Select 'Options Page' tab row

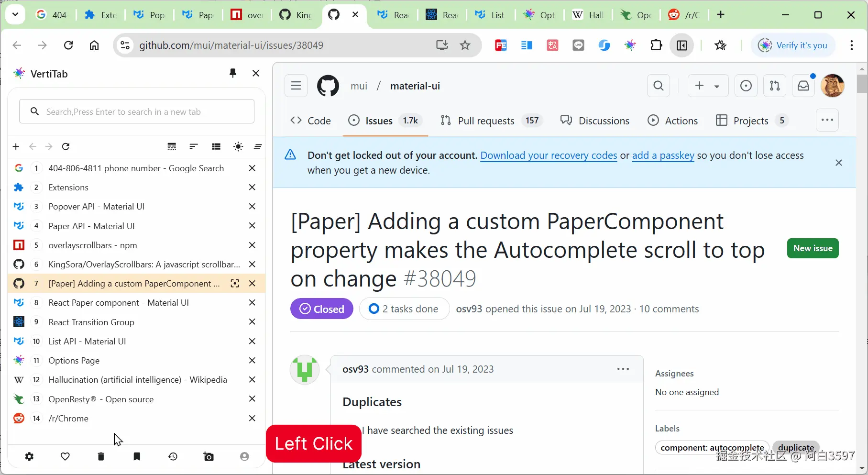pyautogui.click(x=137, y=360)
